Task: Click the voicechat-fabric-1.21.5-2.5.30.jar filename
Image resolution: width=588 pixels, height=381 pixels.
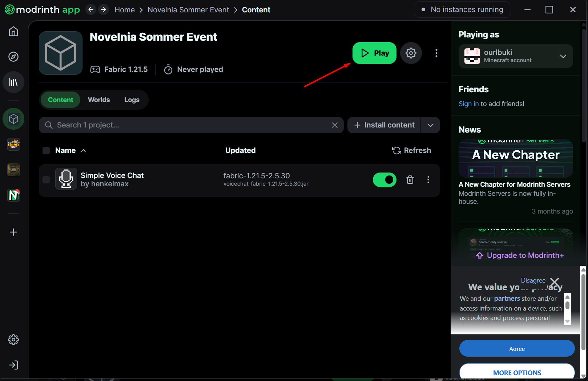Action: pos(266,184)
